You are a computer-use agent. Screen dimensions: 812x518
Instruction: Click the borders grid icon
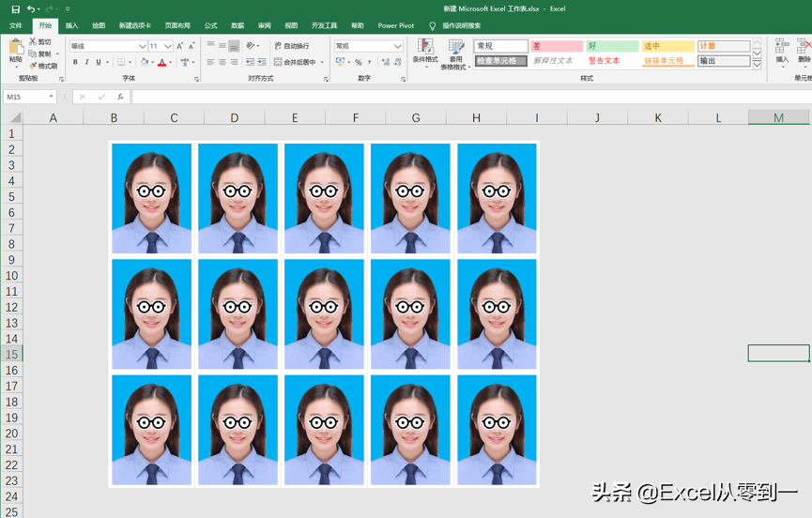[x=121, y=62]
